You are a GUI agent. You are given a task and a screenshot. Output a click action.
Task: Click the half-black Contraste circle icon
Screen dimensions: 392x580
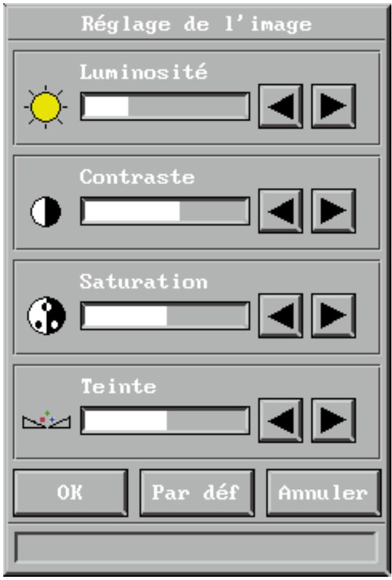pyautogui.click(x=46, y=212)
